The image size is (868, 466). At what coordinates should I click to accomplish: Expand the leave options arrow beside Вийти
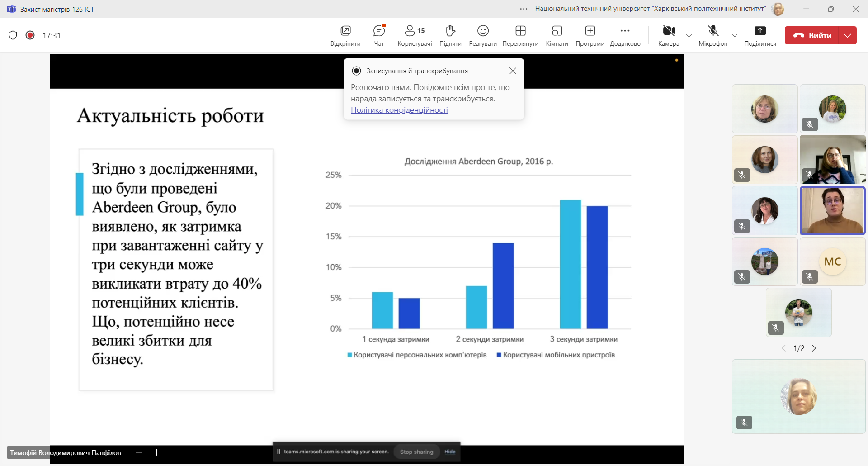[x=848, y=35]
